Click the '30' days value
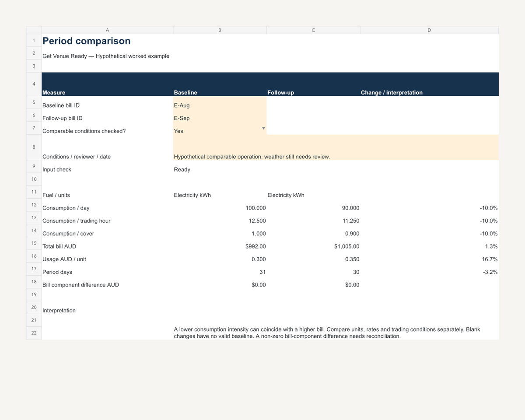 356,272
